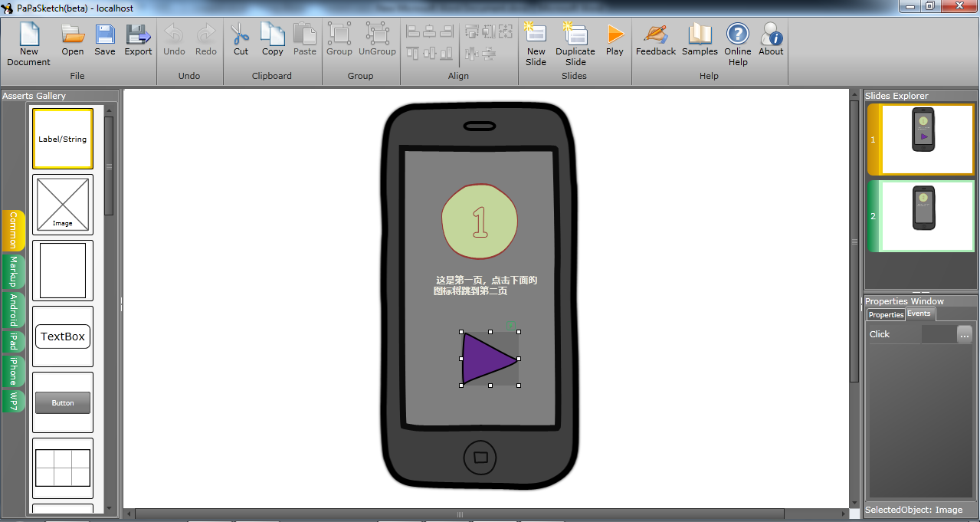Select the Button asset

pos(63,402)
